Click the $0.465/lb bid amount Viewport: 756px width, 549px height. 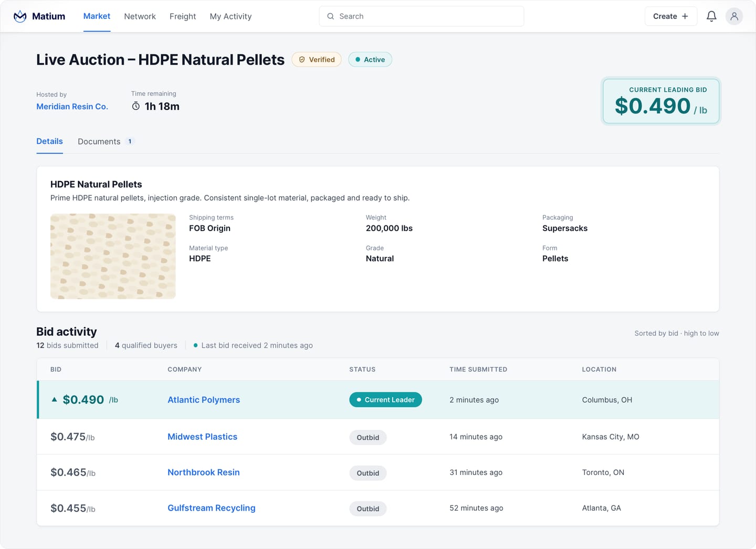[x=73, y=472]
